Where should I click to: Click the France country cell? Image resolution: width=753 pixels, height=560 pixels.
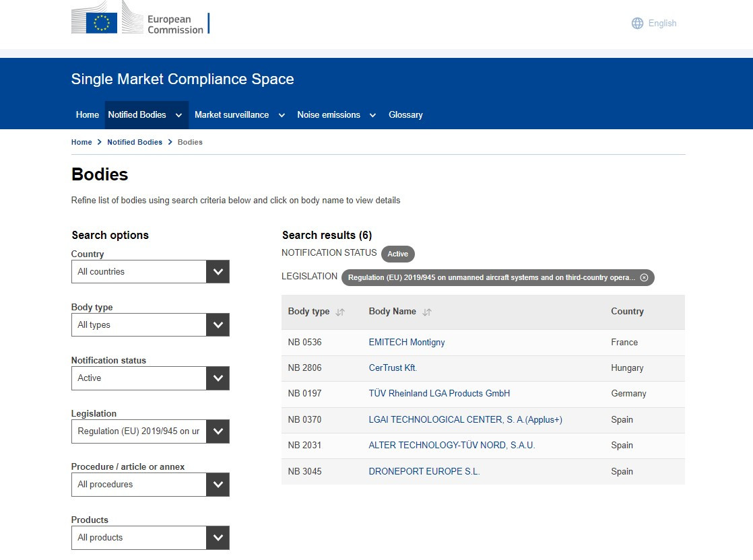point(624,342)
